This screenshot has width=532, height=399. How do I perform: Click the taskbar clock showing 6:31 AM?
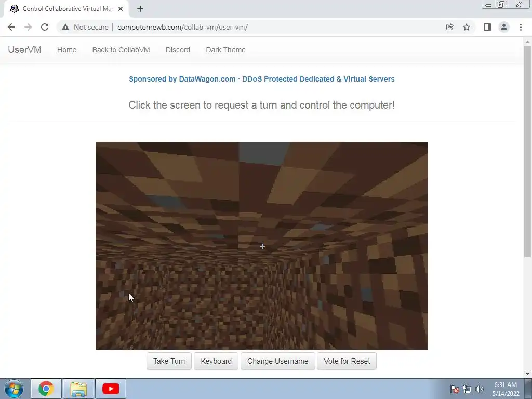point(506,389)
